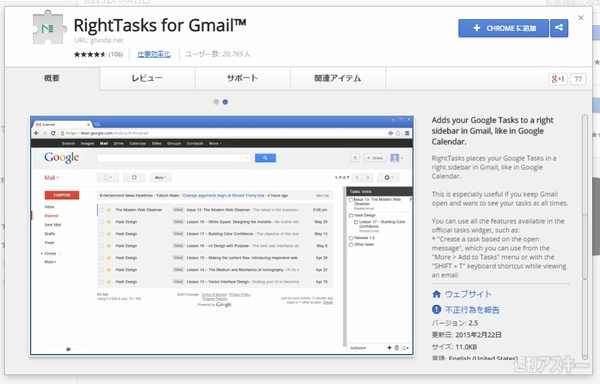
Task: Click the star on Lesson 13 email
Action: (x=109, y=282)
